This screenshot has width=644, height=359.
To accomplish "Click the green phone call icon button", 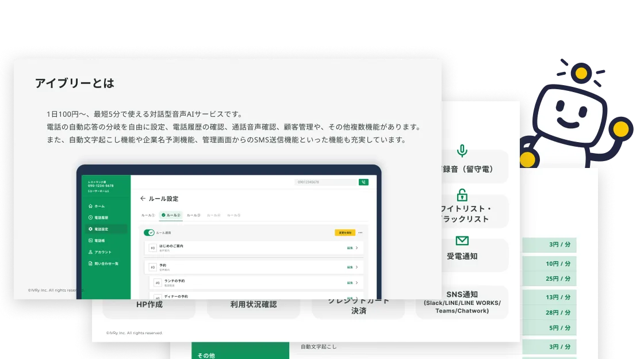I will point(363,182).
